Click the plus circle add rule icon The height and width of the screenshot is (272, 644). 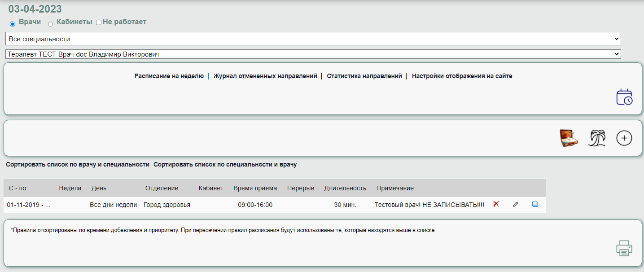[624, 138]
